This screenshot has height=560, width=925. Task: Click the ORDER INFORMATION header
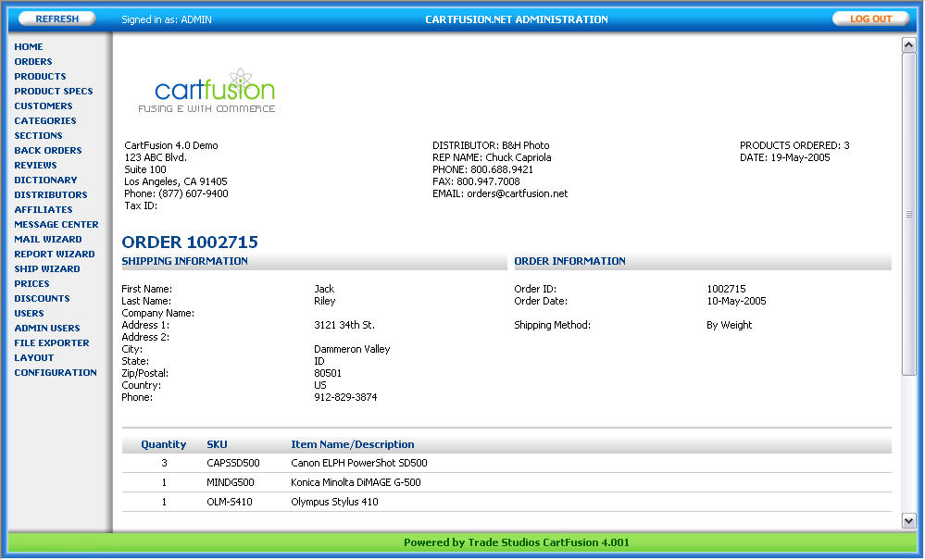pyautogui.click(x=569, y=261)
